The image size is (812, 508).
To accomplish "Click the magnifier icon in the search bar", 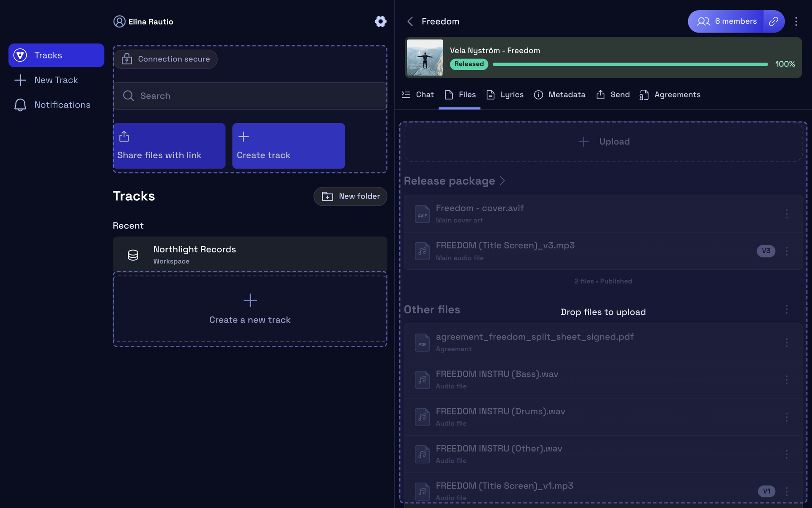I will tap(129, 96).
